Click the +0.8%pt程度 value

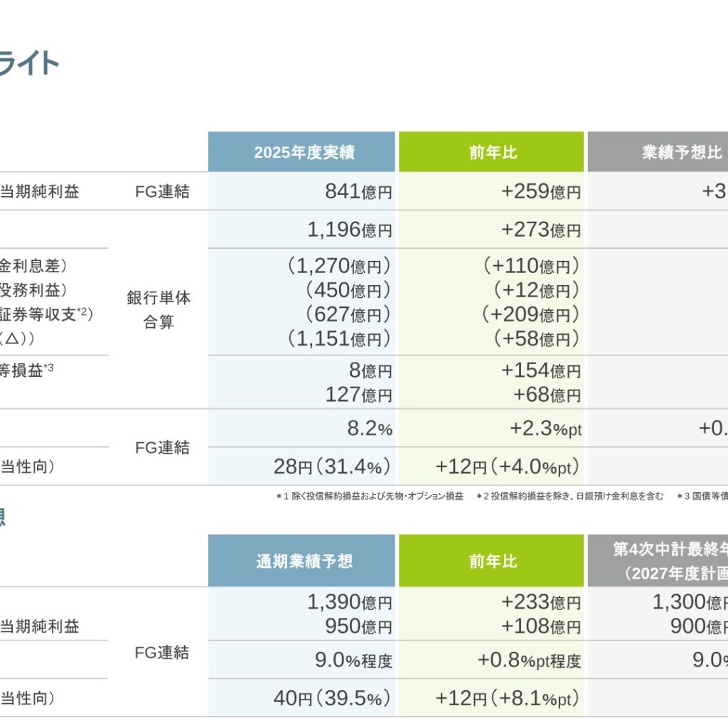tap(529, 660)
